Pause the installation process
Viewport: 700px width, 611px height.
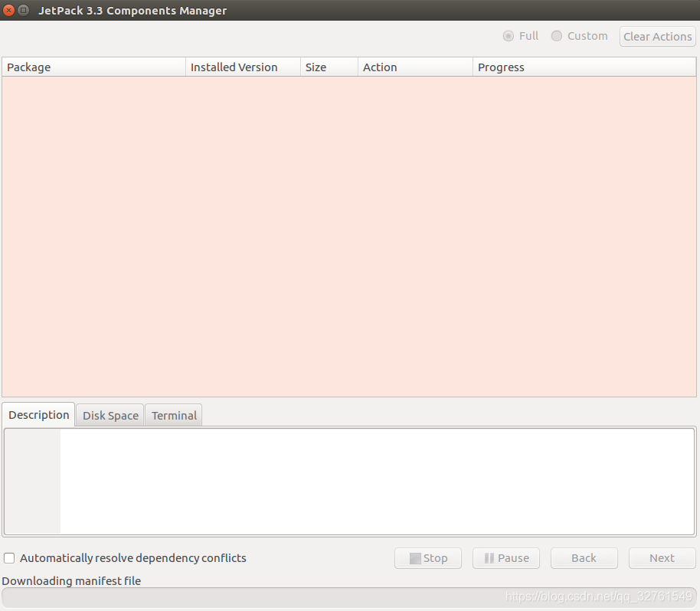coord(505,558)
